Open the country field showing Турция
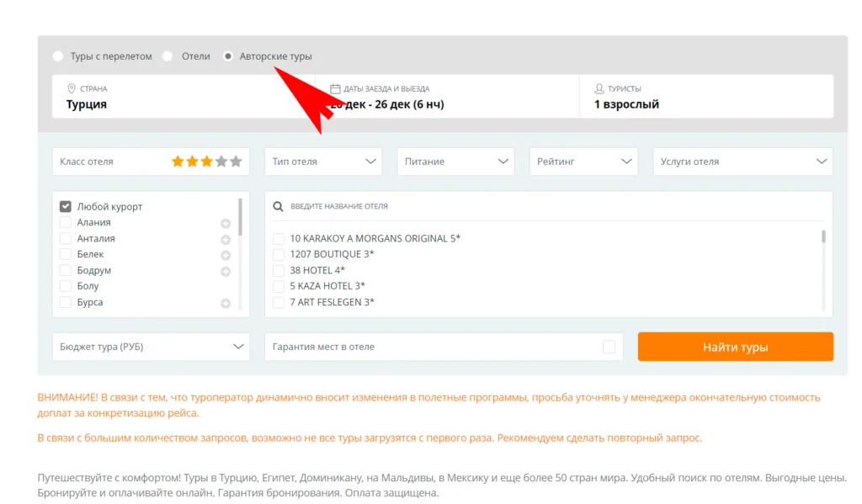This screenshot has height=504, width=862. (x=184, y=96)
